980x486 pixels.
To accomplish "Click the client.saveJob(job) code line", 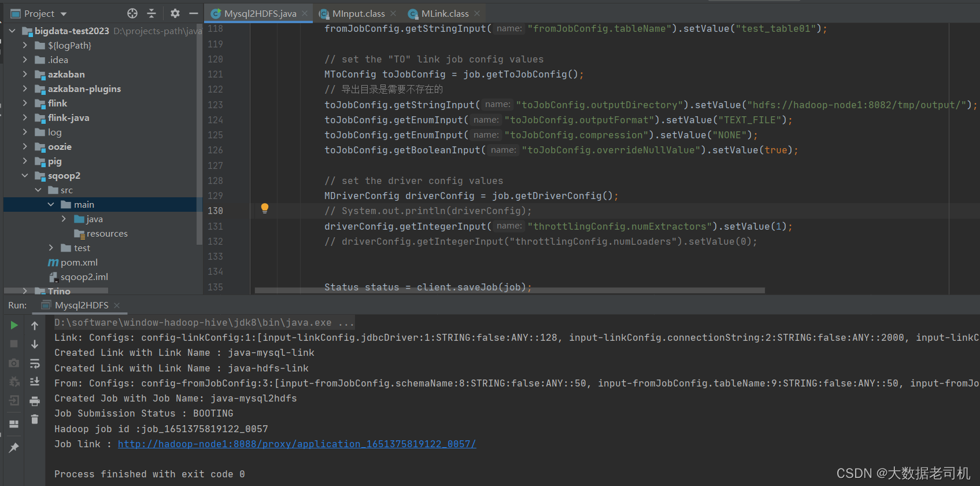I will (428, 287).
